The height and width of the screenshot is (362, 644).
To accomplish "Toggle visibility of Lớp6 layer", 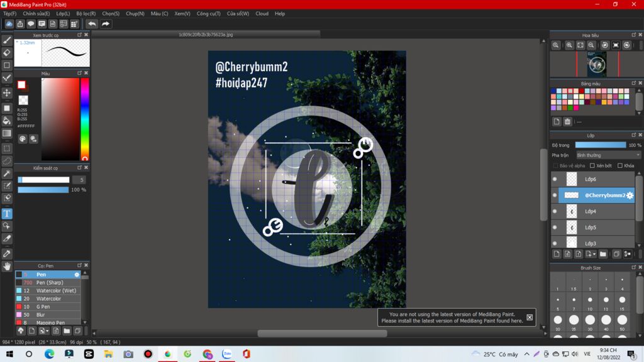I will click(555, 179).
